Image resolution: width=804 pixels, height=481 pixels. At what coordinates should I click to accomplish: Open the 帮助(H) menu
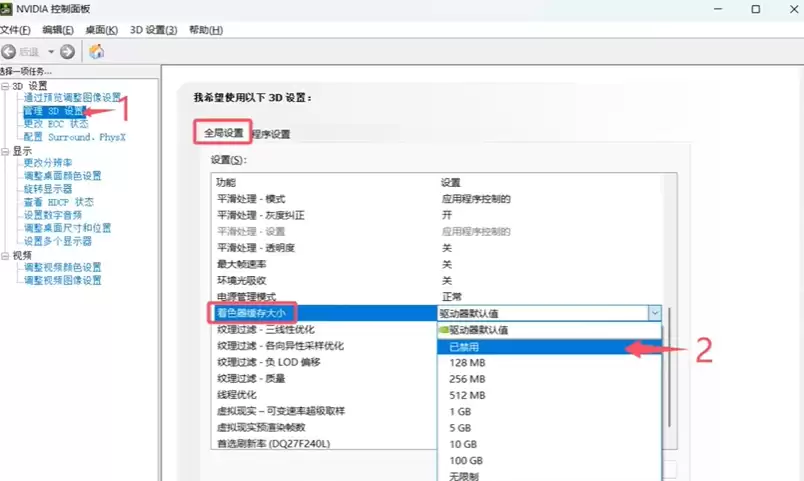(206, 30)
